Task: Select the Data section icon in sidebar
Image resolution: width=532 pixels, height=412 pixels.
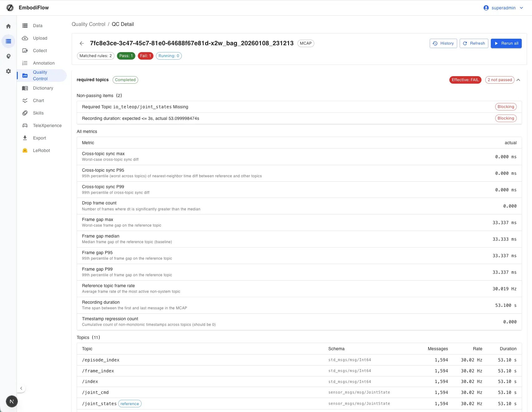Action: pos(25,26)
